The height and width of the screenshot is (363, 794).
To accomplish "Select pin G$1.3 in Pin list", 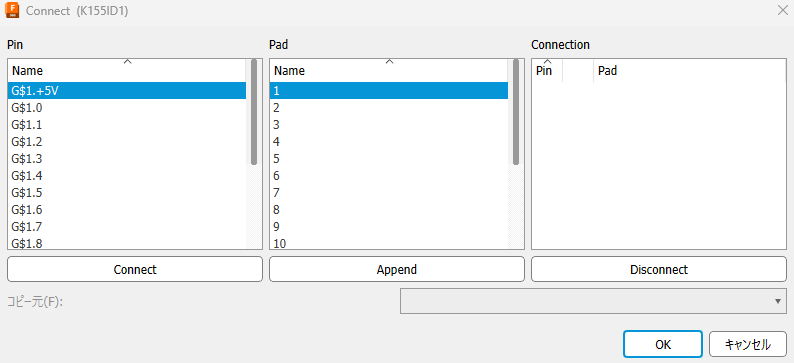I will pos(127,158).
